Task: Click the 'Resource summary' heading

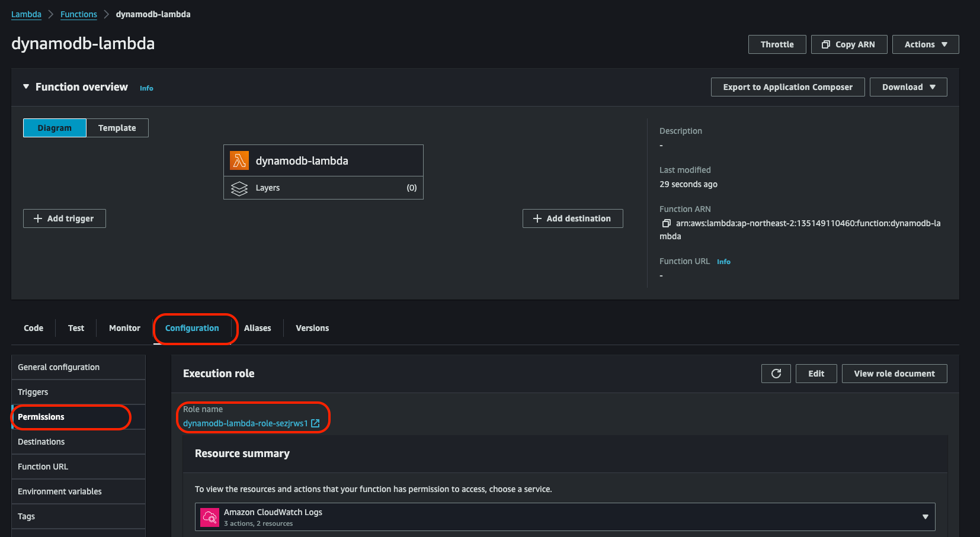Action: pos(242,454)
